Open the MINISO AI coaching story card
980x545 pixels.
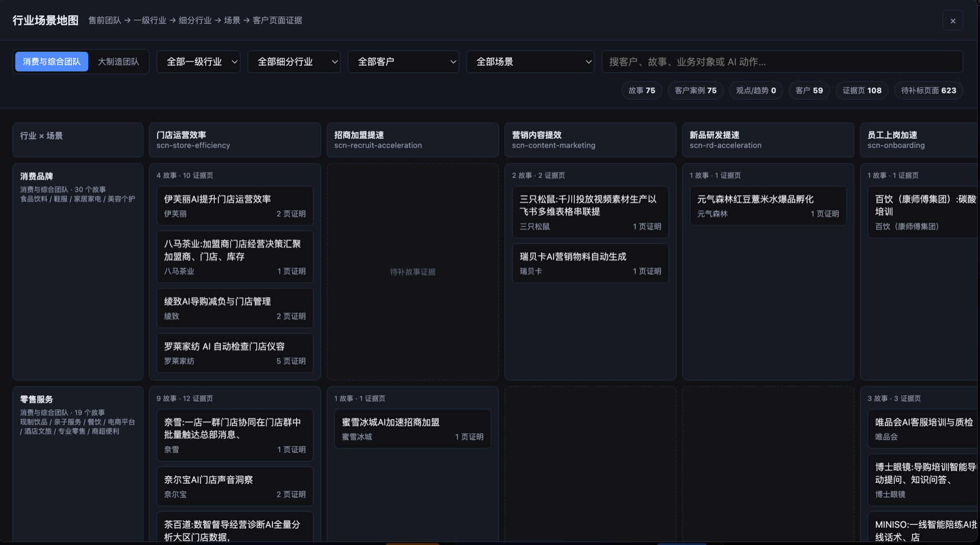(924, 527)
